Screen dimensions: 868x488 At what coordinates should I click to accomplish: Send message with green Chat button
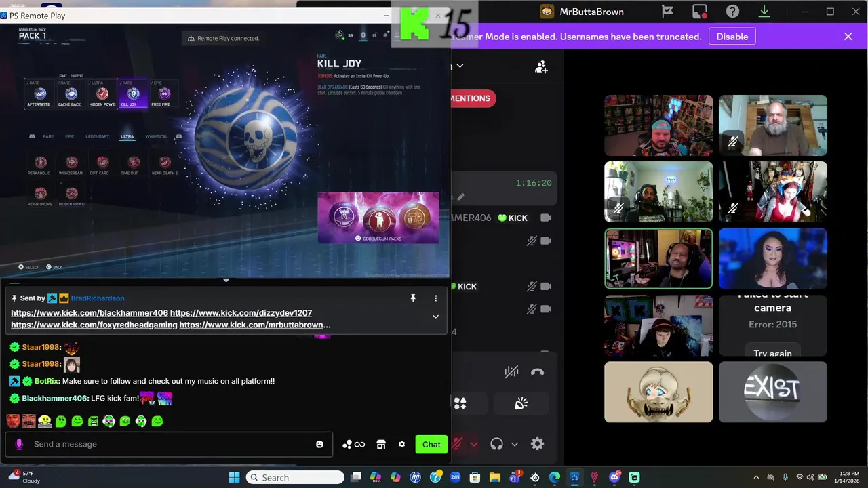[x=431, y=444]
